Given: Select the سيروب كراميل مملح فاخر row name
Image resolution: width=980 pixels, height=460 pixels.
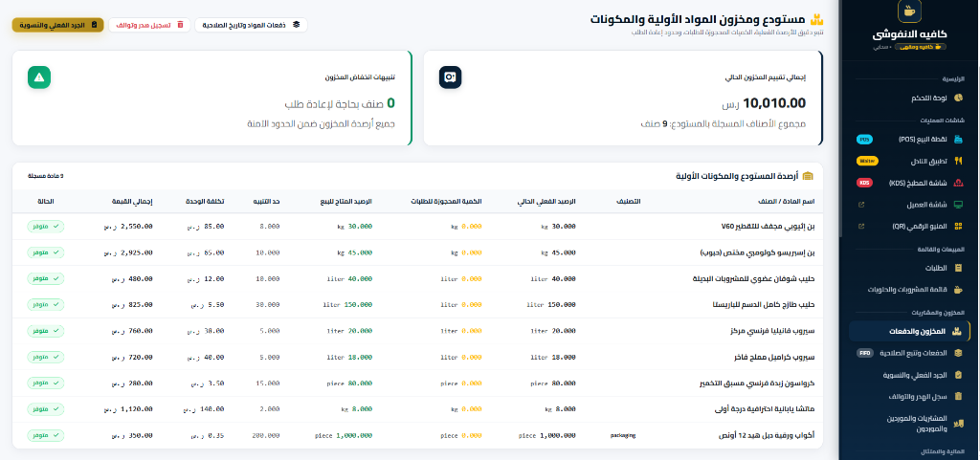Looking at the screenshot, I should pyautogui.click(x=774, y=358).
